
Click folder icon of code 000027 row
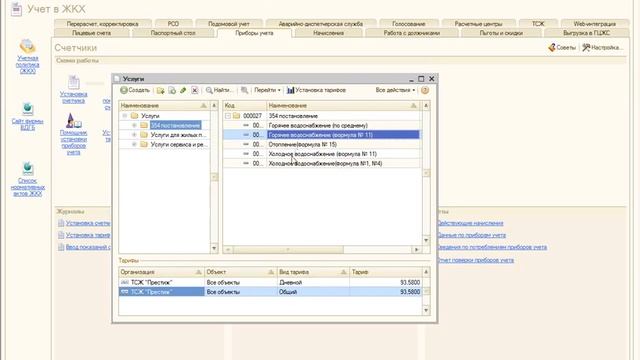[x=236, y=116]
